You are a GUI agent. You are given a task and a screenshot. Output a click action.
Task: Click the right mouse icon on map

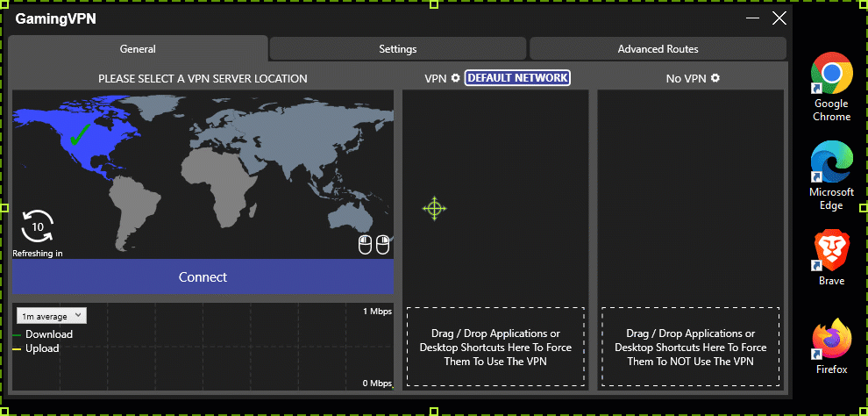pos(382,245)
